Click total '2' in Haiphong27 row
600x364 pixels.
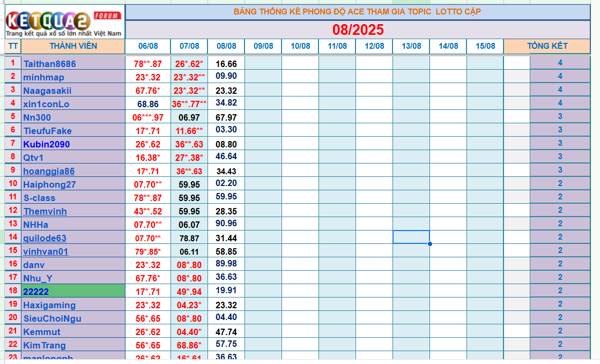(x=560, y=183)
